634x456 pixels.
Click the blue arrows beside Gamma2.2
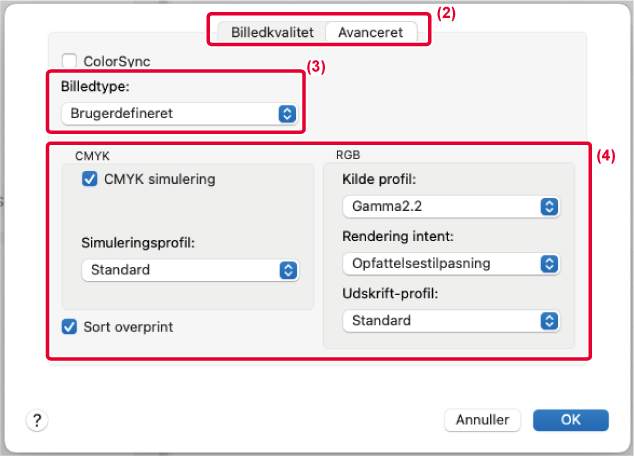548,207
